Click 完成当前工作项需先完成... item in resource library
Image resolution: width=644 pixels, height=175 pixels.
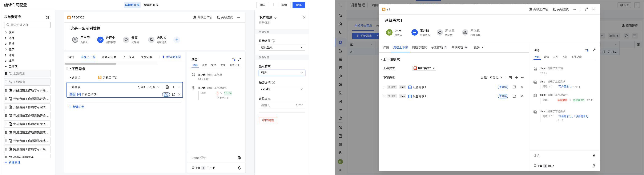point(27,133)
